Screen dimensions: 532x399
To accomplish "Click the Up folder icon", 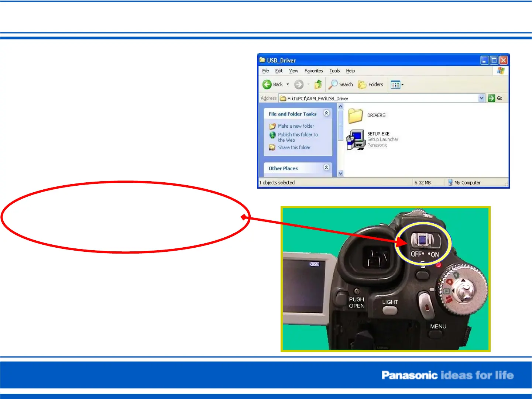I will (318, 85).
